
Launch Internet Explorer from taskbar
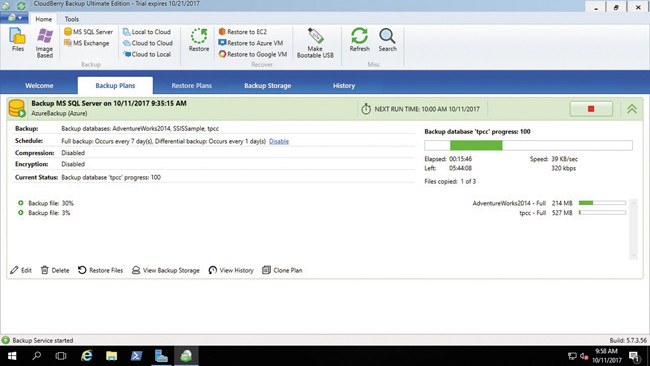pyautogui.click(x=86, y=356)
